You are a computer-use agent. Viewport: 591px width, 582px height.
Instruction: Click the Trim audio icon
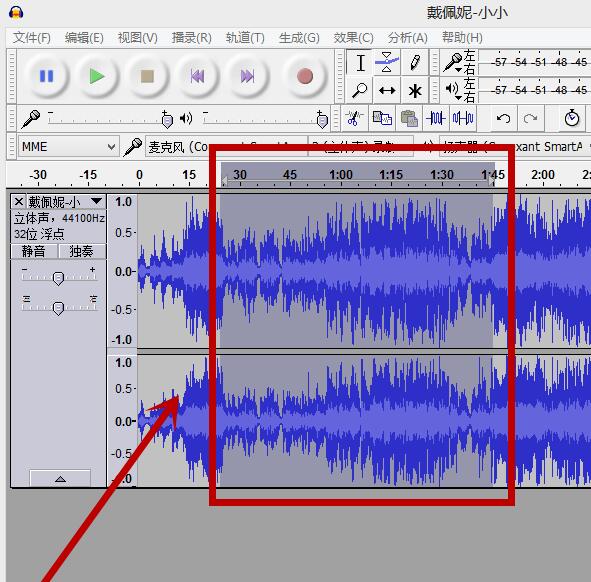tap(436, 118)
